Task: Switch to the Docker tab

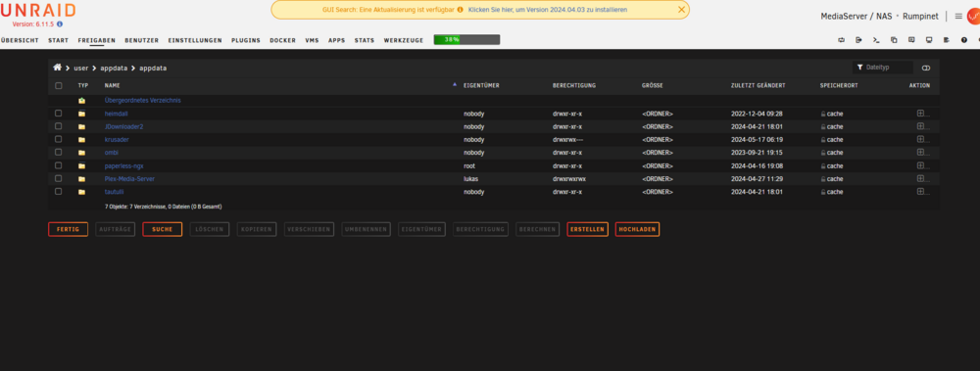Action: (x=282, y=40)
